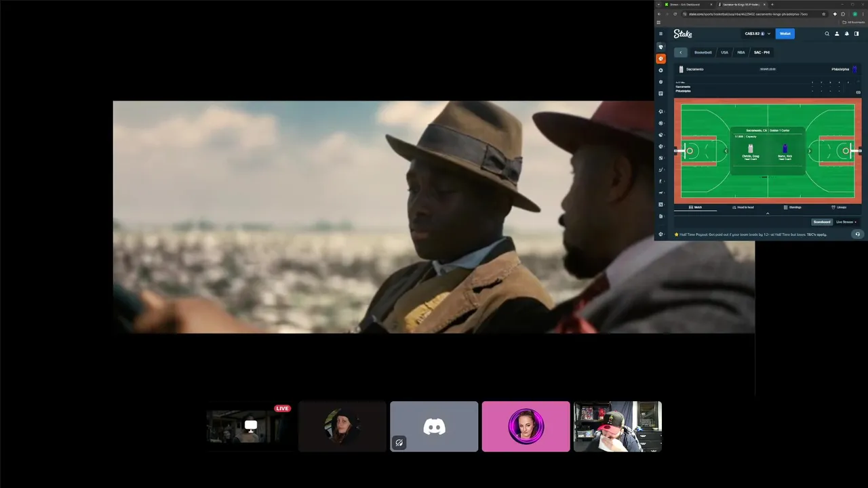Select the pink participant avatar tile
This screenshot has height=488, width=868.
point(526,426)
